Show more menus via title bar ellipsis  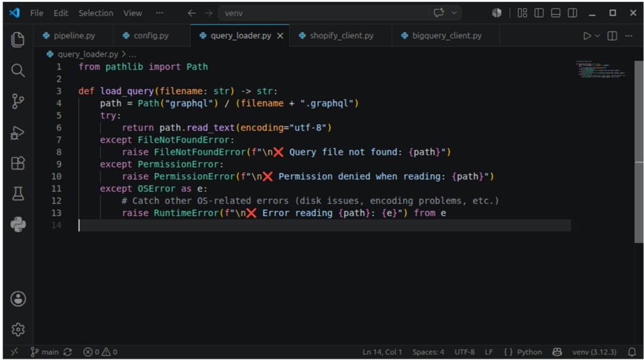[159, 13]
